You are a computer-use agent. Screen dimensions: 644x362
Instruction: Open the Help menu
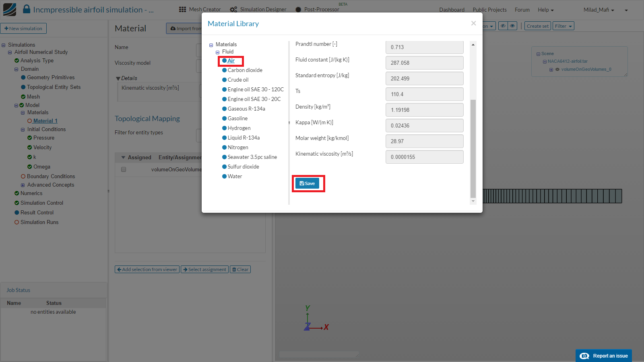pos(545,10)
